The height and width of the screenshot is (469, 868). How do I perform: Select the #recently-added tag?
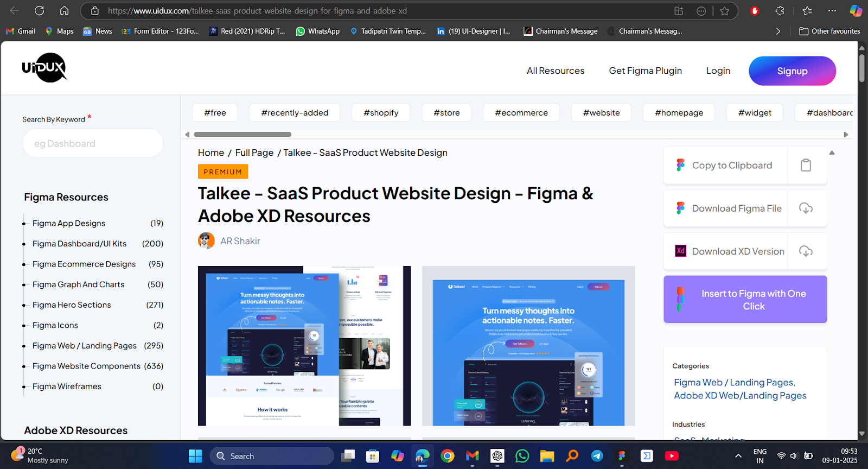click(x=295, y=112)
